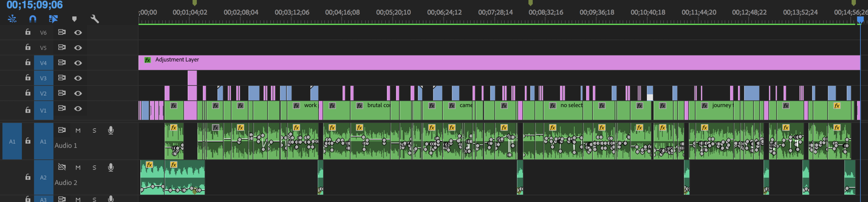The height and width of the screenshot is (202, 868).
Task: Toggle sync lock on V6 track
Action: pyautogui.click(x=62, y=32)
